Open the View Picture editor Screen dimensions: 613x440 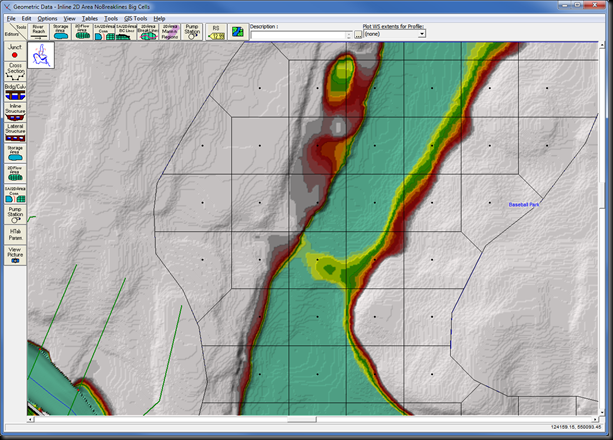[14, 253]
